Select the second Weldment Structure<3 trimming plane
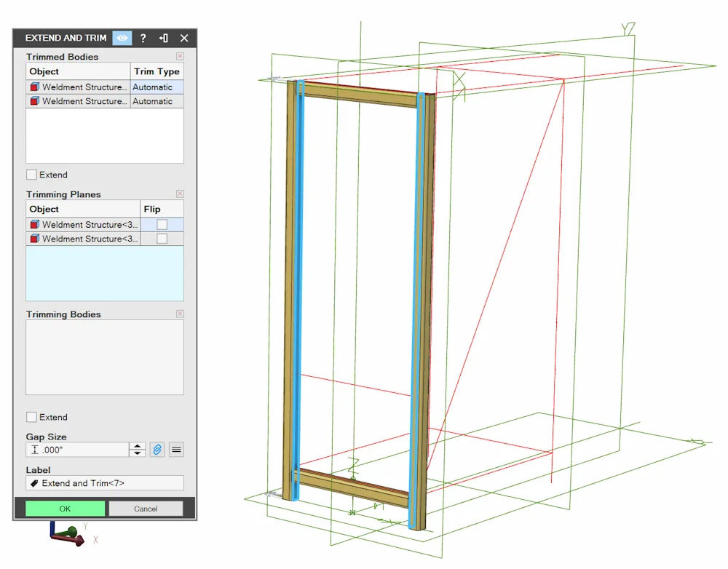The height and width of the screenshot is (569, 728). coord(83,239)
